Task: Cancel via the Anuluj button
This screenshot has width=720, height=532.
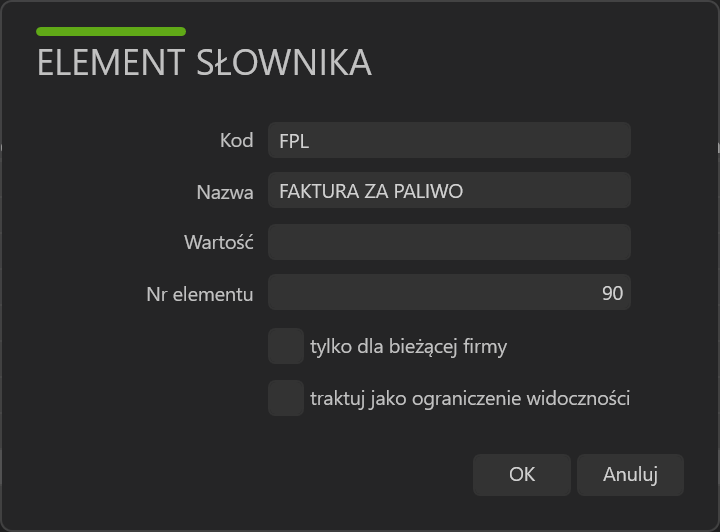Action: [630, 475]
